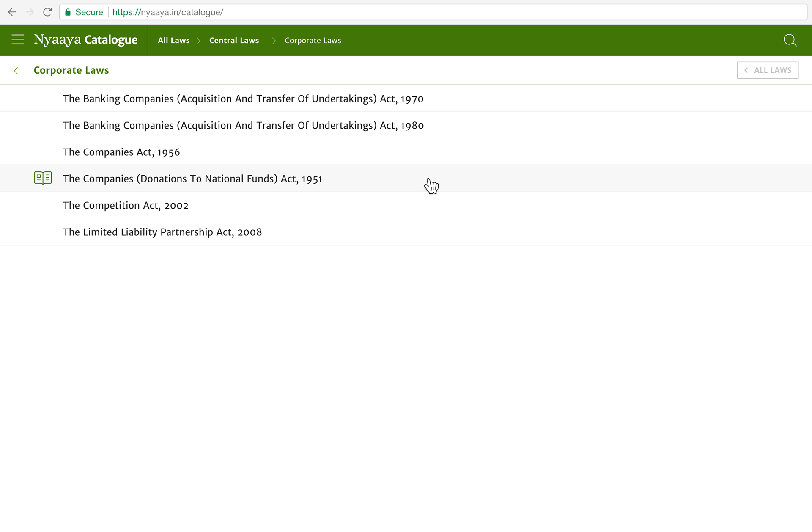
Task: Go back using chevron beside Corporate Laws
Action: [16, 71]
